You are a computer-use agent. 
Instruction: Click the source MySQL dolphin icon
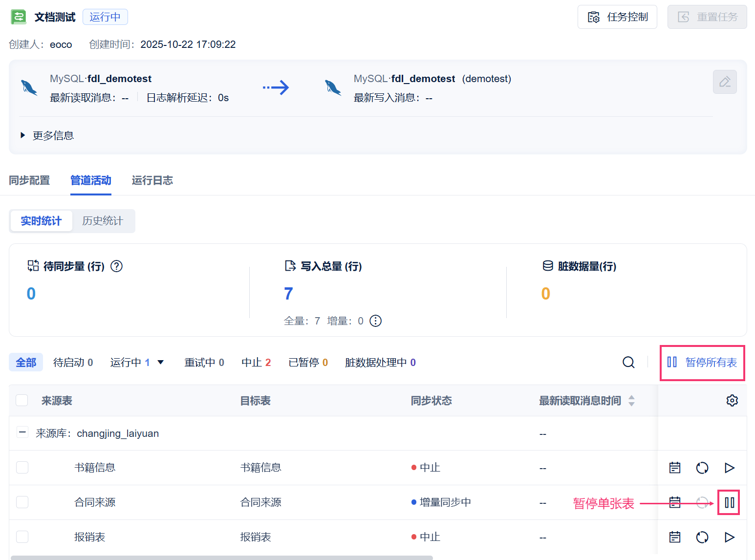tap(29, 88)
